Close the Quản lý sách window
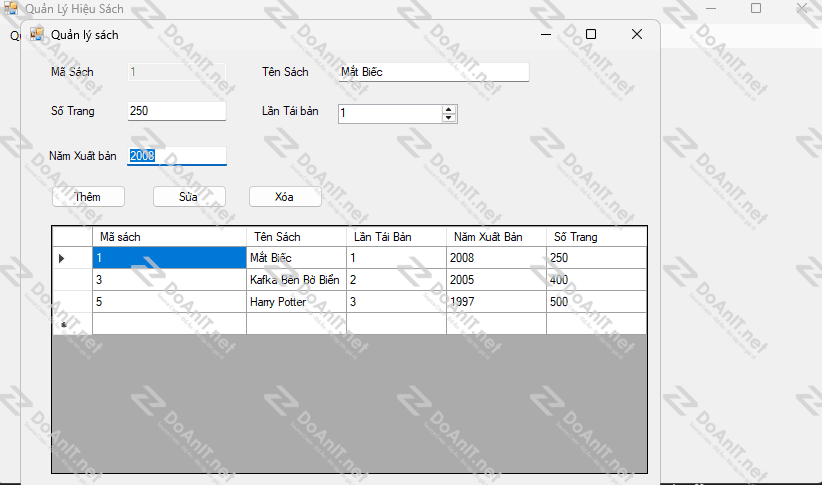The height and width of the screenshot is (485, 822). [637, 34]
